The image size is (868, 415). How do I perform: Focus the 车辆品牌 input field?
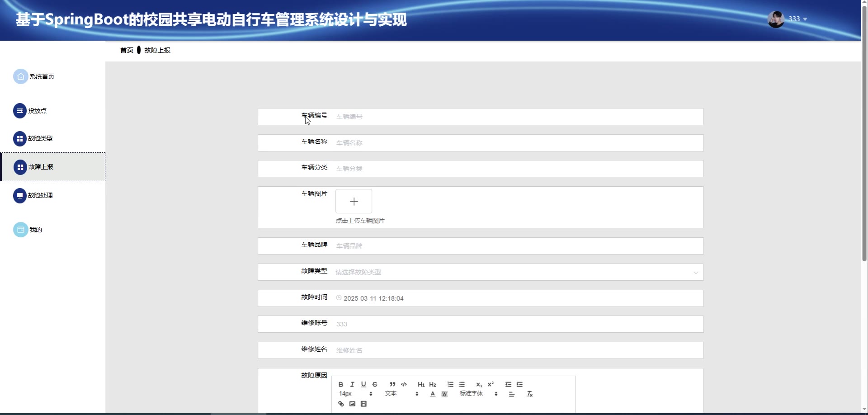click(x=517, y=246)
